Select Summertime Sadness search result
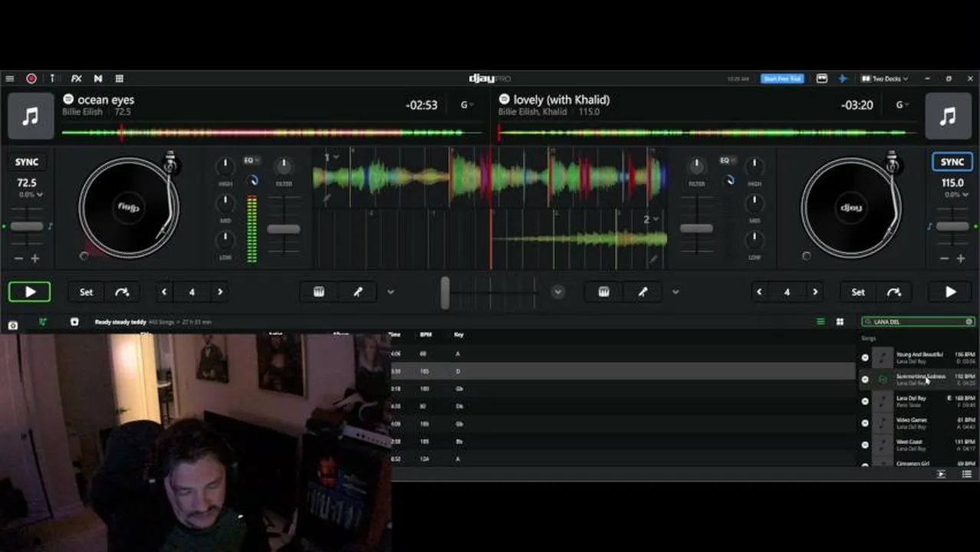The image size is (980, 552). 918,379
